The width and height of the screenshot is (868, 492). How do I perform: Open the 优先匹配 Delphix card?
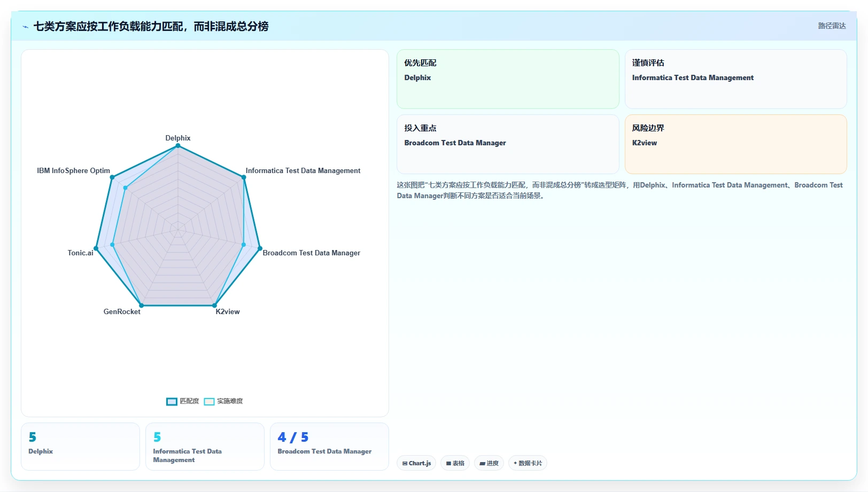click(x=508, y=79)
